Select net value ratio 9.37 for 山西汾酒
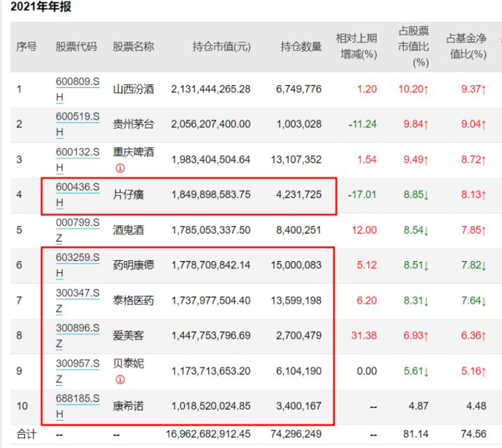The height and width of the screenshot is (448, 502). (x=473, y=89)
